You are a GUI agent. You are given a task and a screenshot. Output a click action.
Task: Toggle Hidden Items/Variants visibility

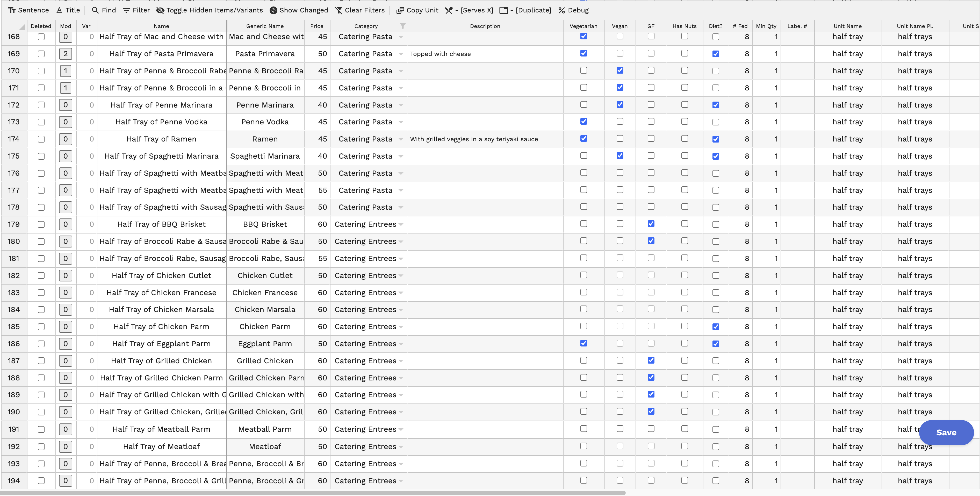click(160, 10)
